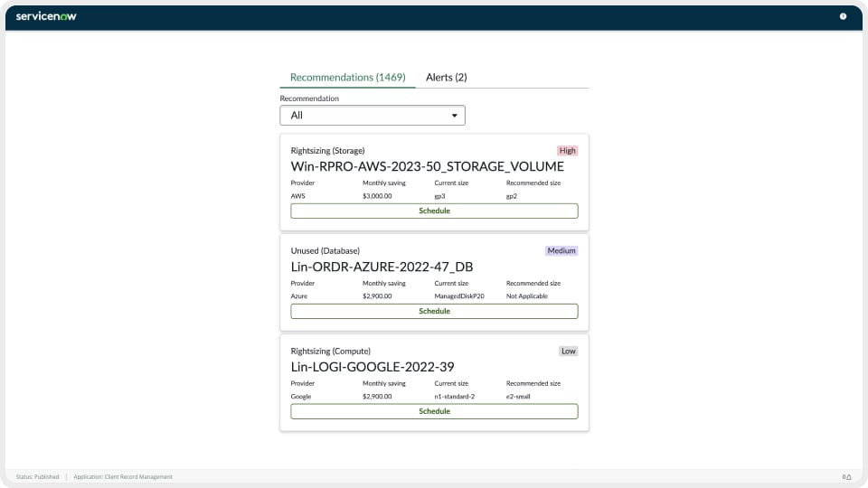Click the Rightsizing (Compute) label
Image resolution: width=868 pixels, height=488 pixels.
331,351
